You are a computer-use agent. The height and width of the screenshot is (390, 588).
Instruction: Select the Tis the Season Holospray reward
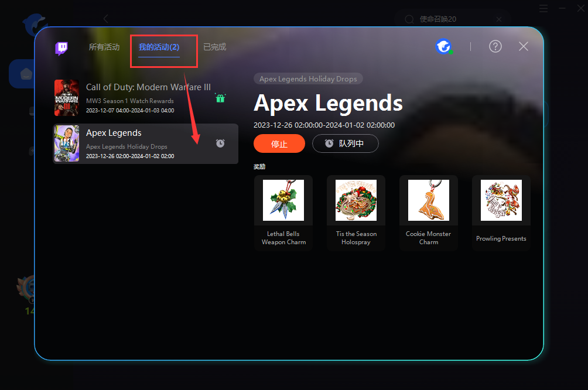coord(356,213)
